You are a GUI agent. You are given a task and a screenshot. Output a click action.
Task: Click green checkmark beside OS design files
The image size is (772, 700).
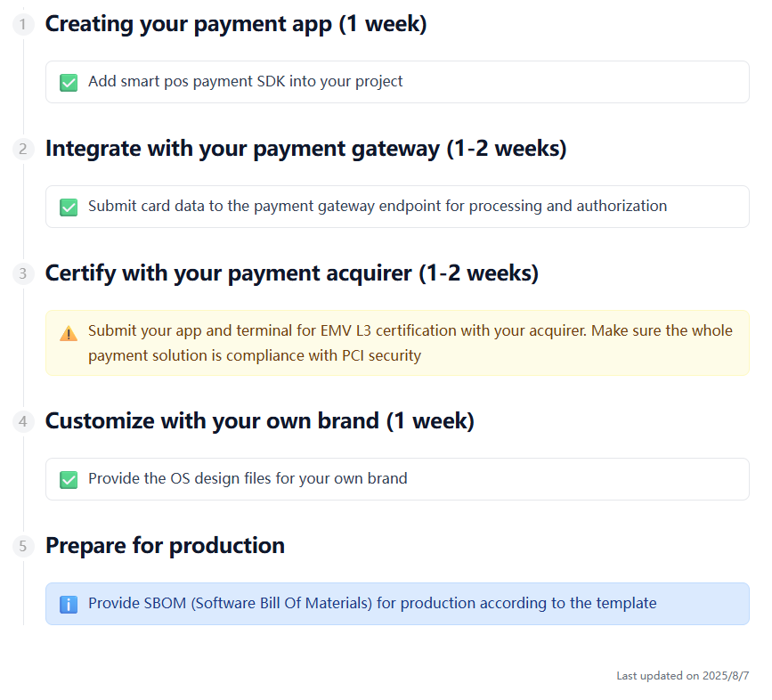[x=69, y=480]
